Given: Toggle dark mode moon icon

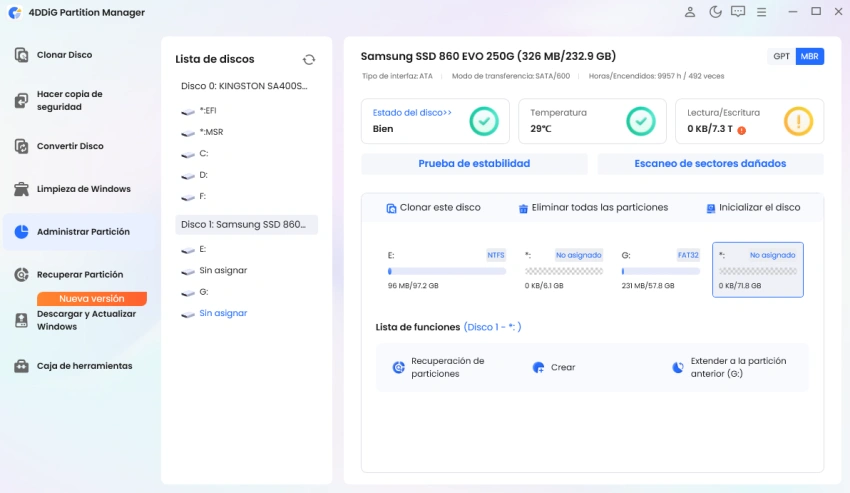Looking at the screenshot, I should [x=715, y=11].
